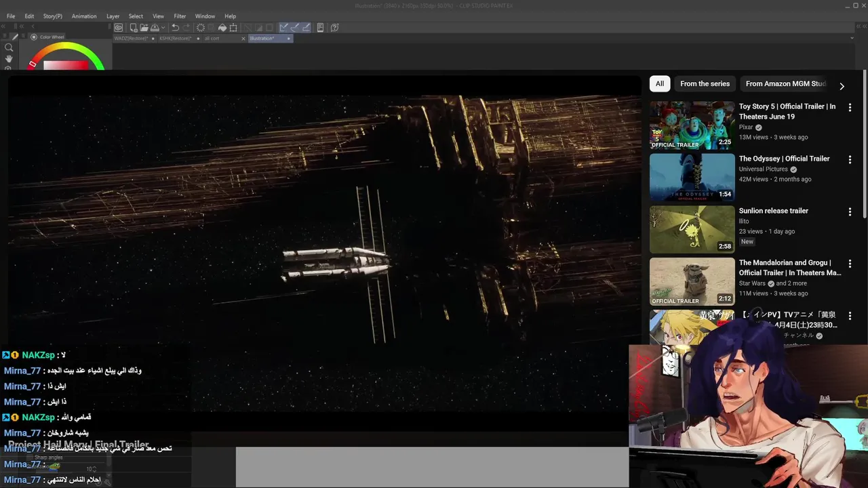Image resolution: width=868 pixels, height=488 pixels.
Task: Select the All filter chip
Action: pos(660,84)
